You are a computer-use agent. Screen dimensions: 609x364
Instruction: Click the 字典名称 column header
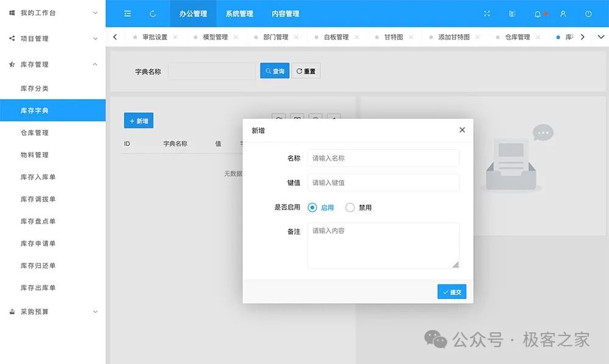point(175,144)
